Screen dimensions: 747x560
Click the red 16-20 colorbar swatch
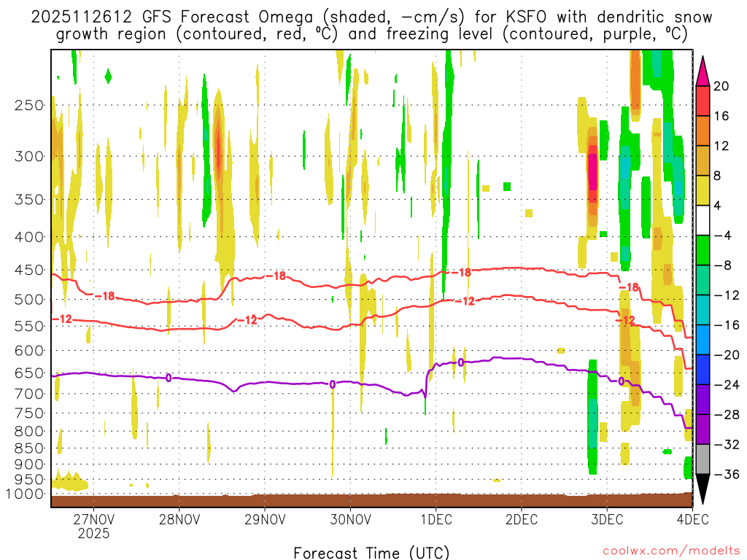703,101
